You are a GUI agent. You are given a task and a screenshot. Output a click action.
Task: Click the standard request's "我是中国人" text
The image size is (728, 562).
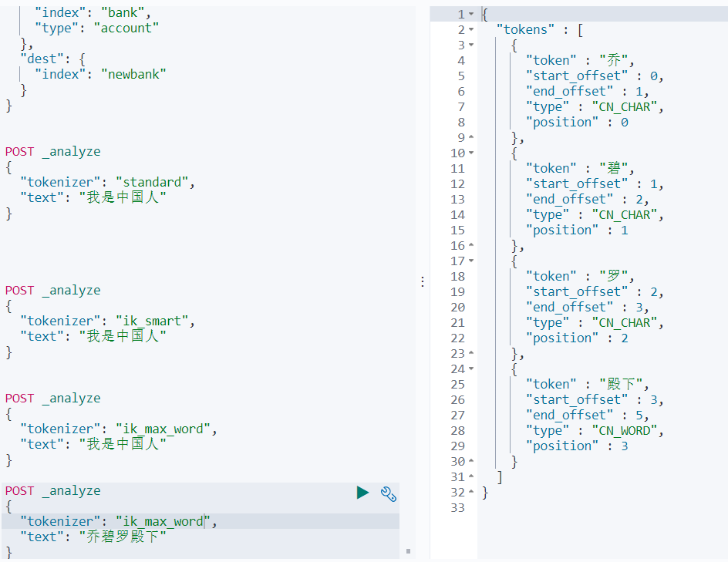(x=123, y=197)
